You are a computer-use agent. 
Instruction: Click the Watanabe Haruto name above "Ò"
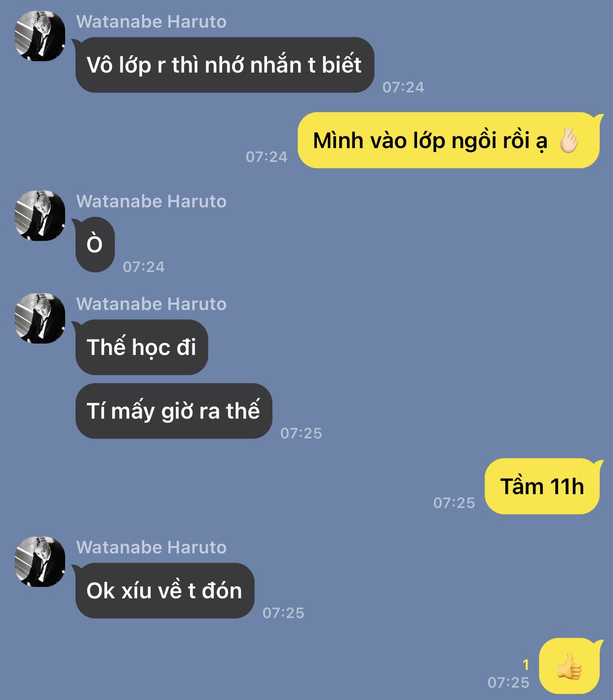click(x=152, y=201)
